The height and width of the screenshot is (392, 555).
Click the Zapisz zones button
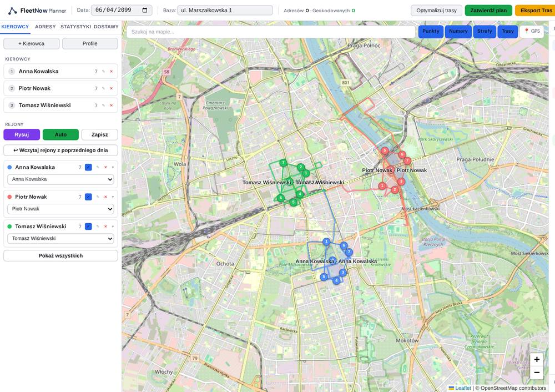(x=99, y=134)
